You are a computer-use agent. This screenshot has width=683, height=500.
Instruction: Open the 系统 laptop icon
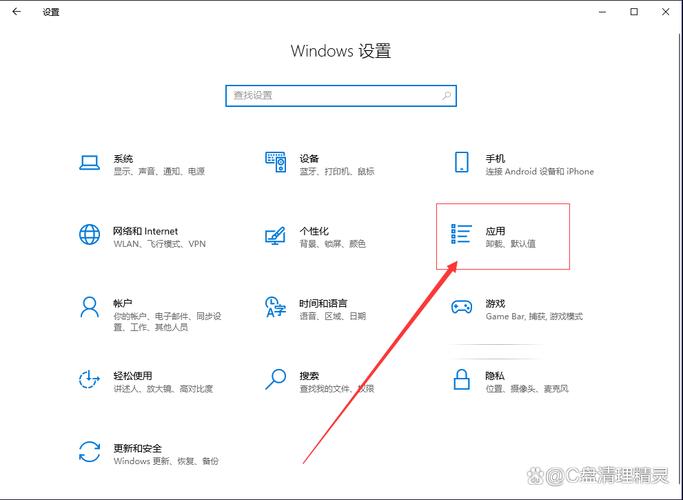(89, 163)
